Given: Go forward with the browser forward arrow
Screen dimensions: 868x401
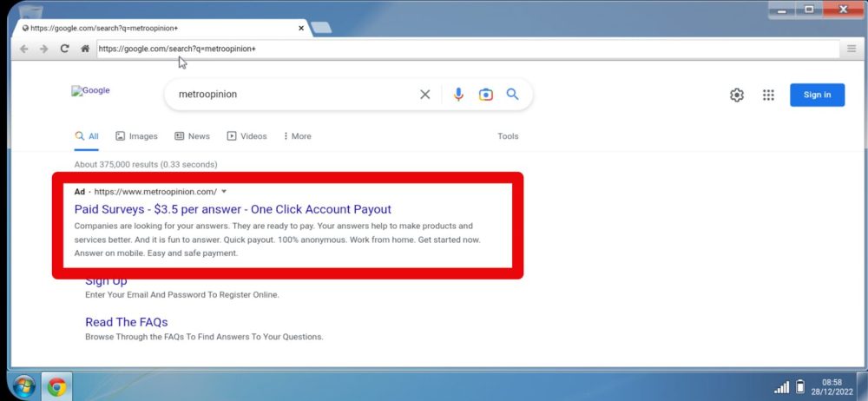Looking at the screenshot, I should coord(43,49).
